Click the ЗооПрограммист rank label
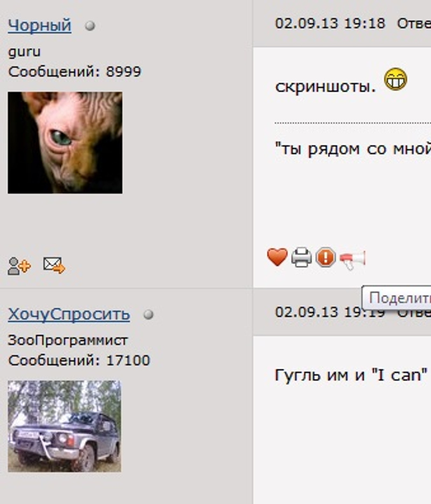The image size is (431, 504). pos(68,340)
